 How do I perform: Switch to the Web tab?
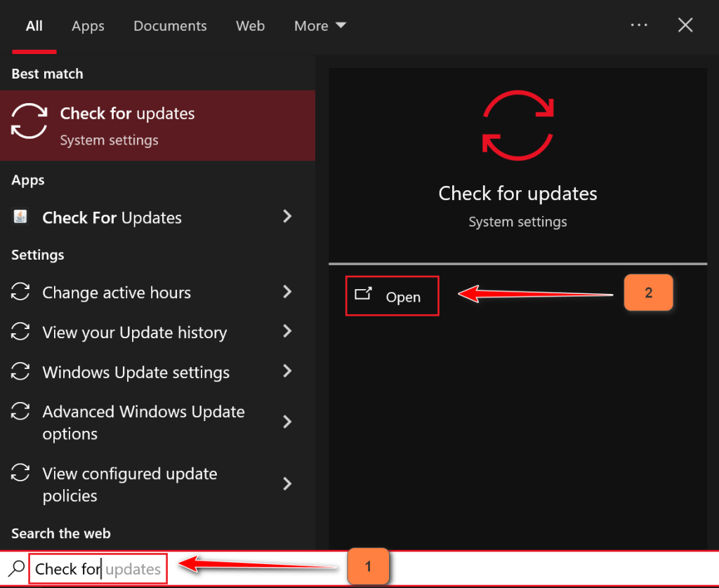[251, 26]
